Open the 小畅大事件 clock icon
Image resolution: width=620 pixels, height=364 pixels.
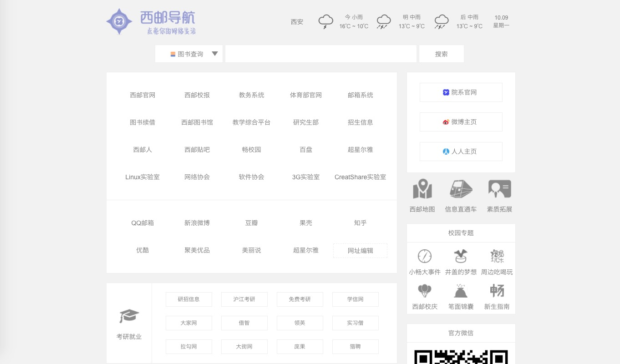(x=425, y=256)
